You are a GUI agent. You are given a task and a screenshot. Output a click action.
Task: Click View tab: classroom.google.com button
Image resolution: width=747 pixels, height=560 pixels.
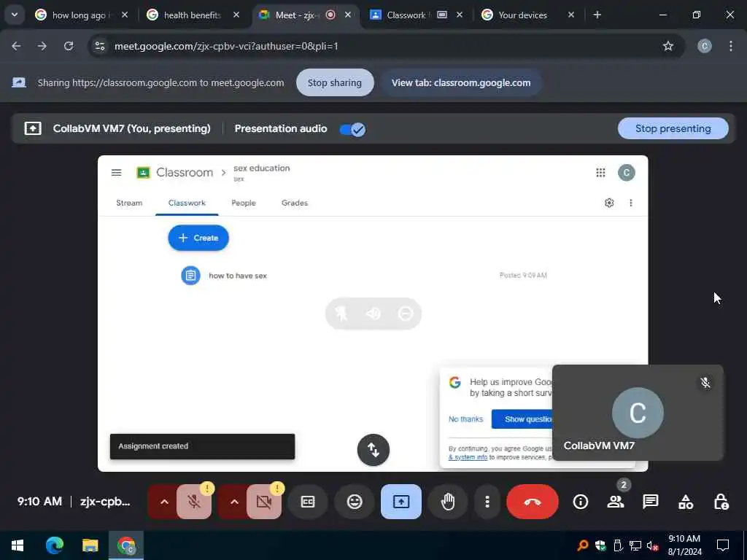[x=461, y=83]
